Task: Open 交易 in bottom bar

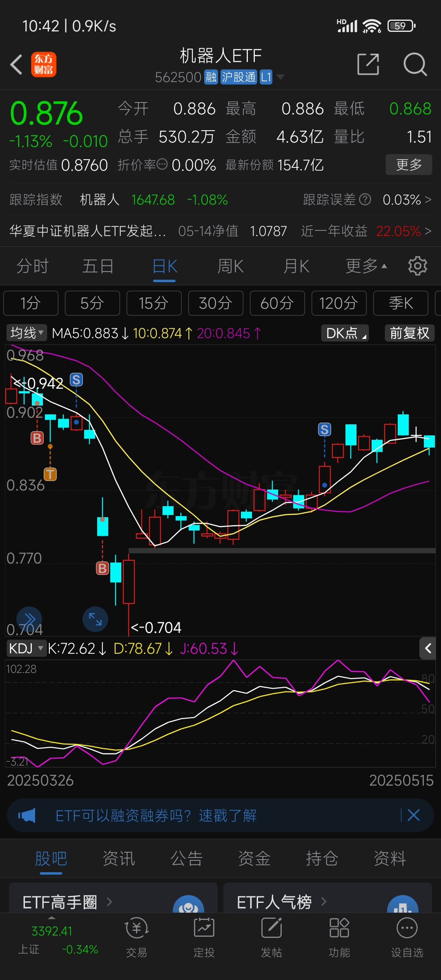Action: 136,937
